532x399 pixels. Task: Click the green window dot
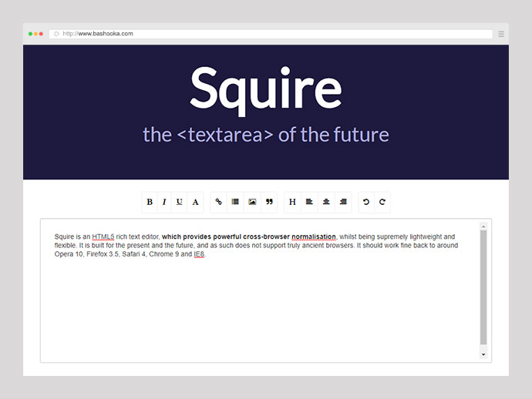click(x=30, y=34)
